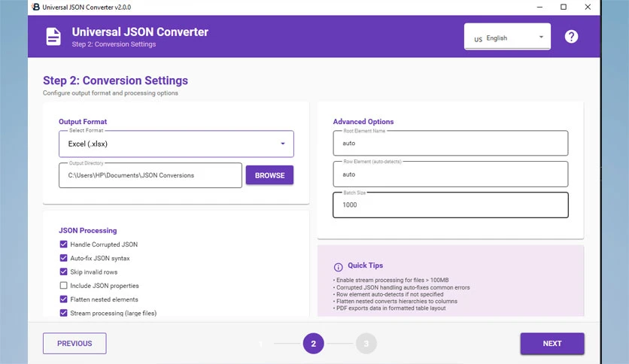Viewport: 629px width, 364px height.
Task: Click the Root Element Name field
Action: 451,143
